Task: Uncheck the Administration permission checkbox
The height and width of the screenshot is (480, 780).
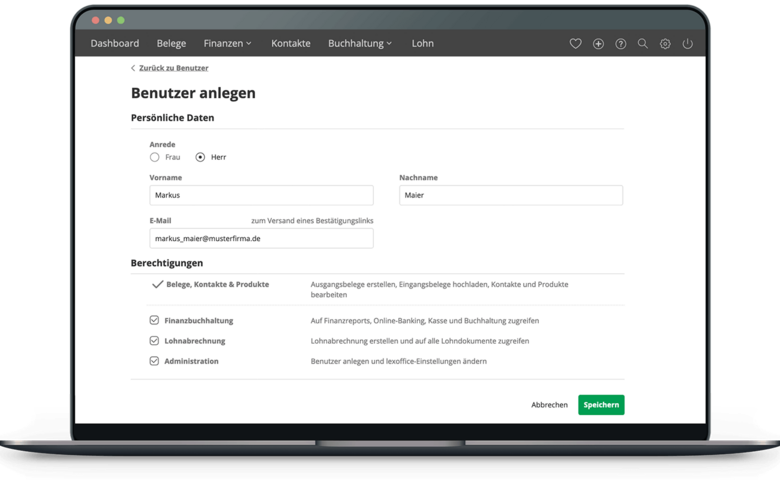Action: click(154, 361)
